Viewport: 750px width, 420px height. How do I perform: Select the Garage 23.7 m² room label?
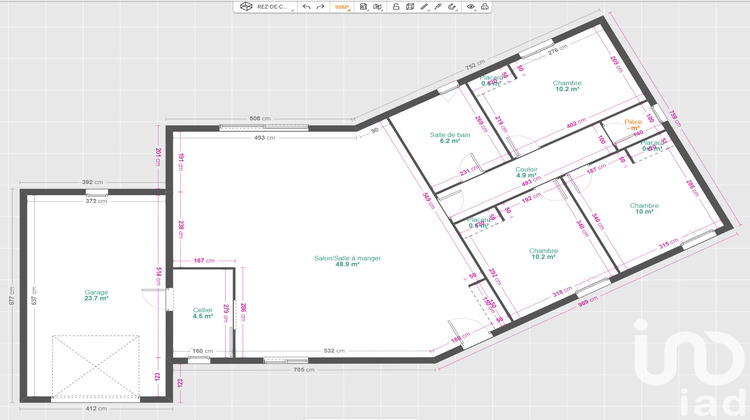(96, 295)
